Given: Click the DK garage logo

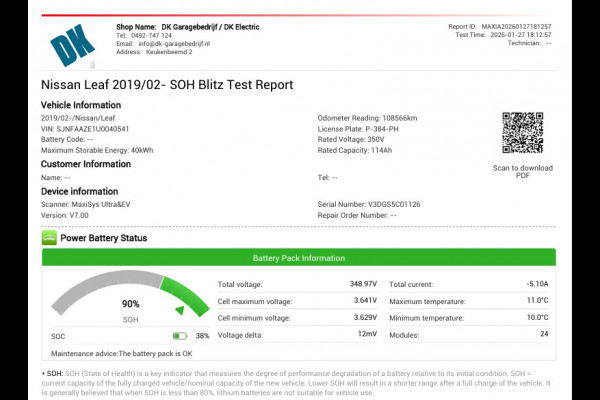Looking at the screenshot, I should click(x=72, y=46).
